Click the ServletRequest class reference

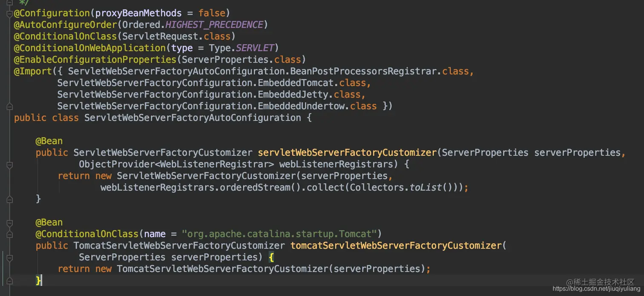(160, 36)
